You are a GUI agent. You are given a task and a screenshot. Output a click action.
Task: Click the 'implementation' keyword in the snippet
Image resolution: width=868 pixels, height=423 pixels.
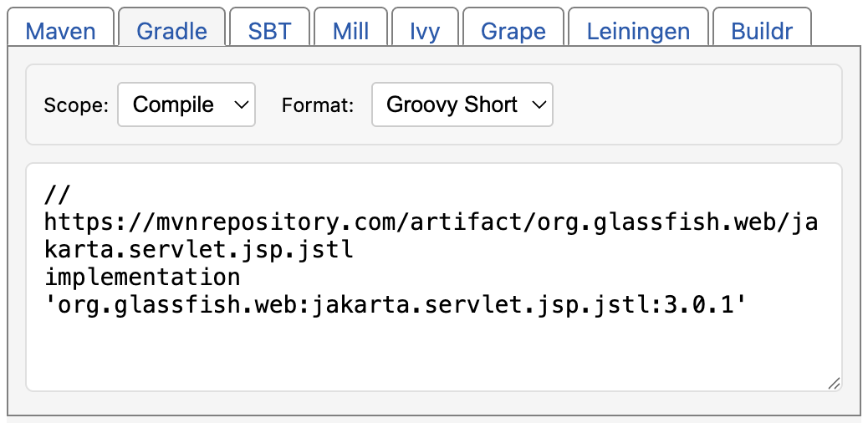click(x=142, y=277)
